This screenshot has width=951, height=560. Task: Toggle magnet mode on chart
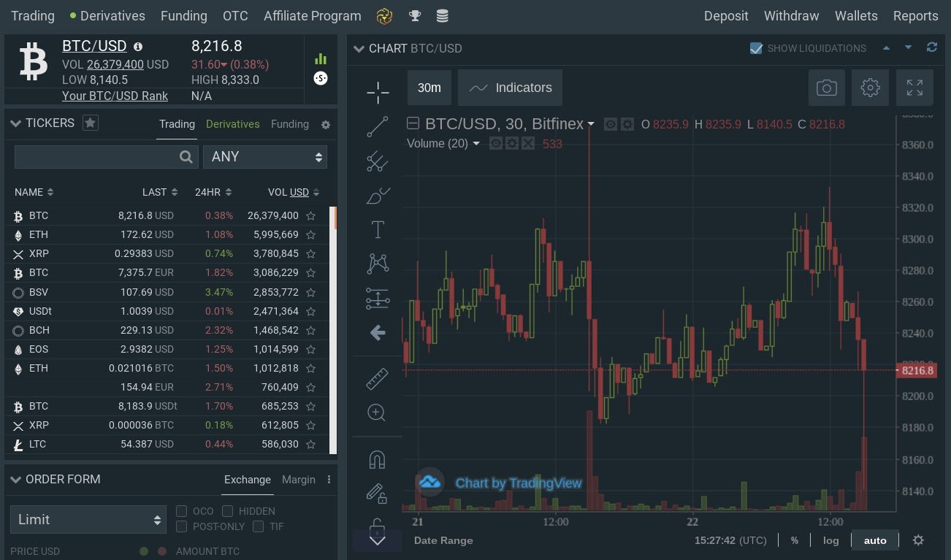click(377, 459)
